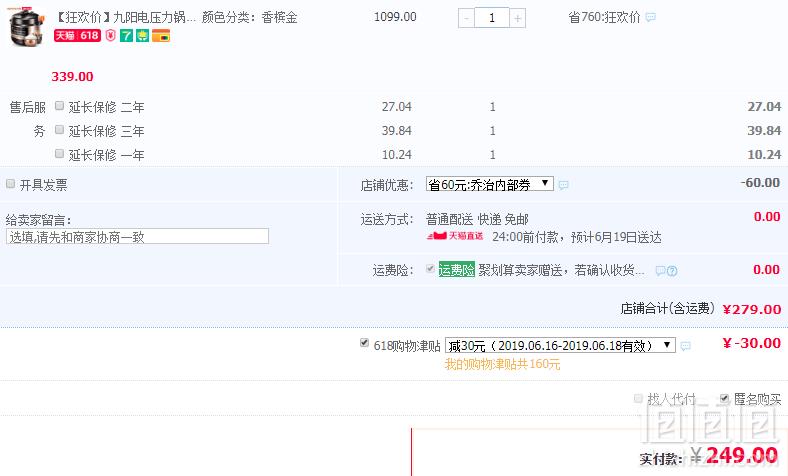Screen dimensions: 788x476
Task: Click the ¥279.00 store total
Action: coord(752,309)
